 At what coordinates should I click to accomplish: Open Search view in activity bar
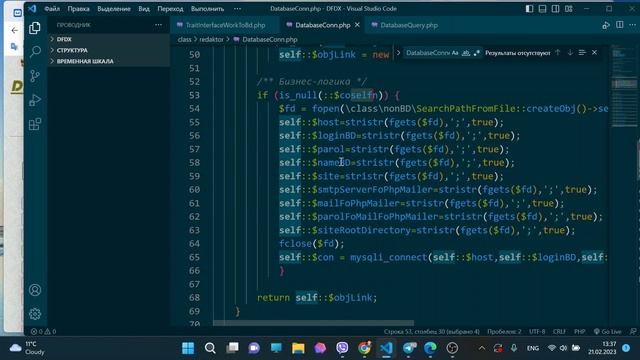click(35, 51)
